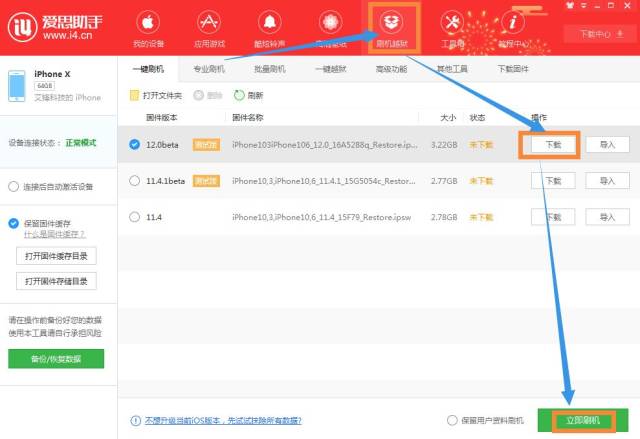Open the 什么是固件缓存 link
The height and width of the screenshot is (439, 640).
(x=54, y=234)
